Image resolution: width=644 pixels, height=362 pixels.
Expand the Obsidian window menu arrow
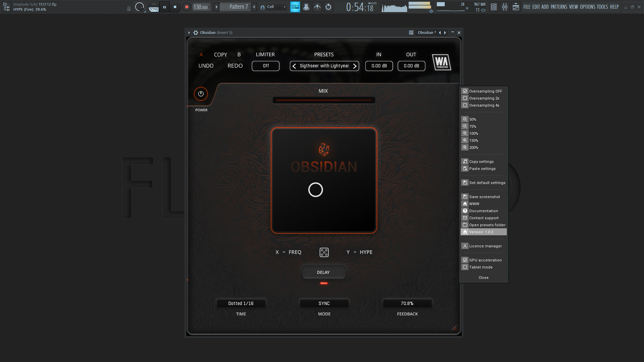pos(189,33)
